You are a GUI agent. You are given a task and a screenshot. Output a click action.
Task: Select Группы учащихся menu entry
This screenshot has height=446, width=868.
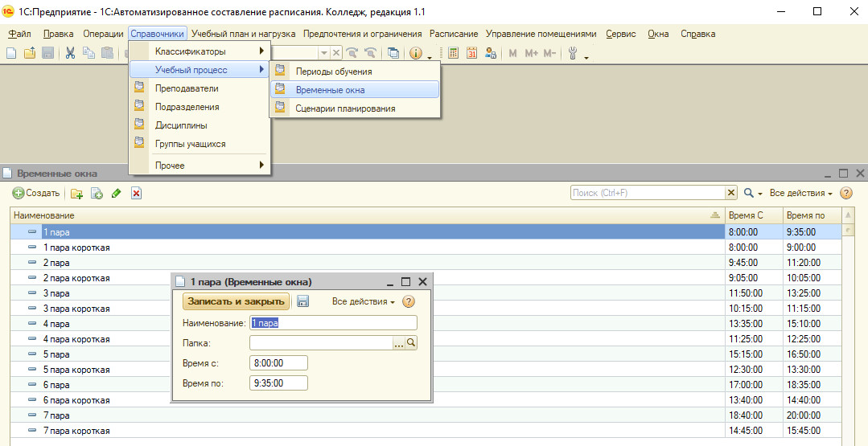pos(200,144)
